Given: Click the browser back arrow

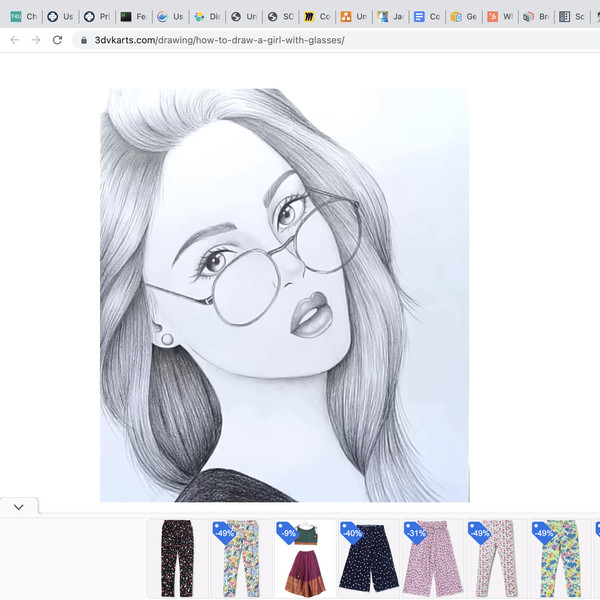Looking at the screenshot, I should pyautogui.click(x=14, y=40).
